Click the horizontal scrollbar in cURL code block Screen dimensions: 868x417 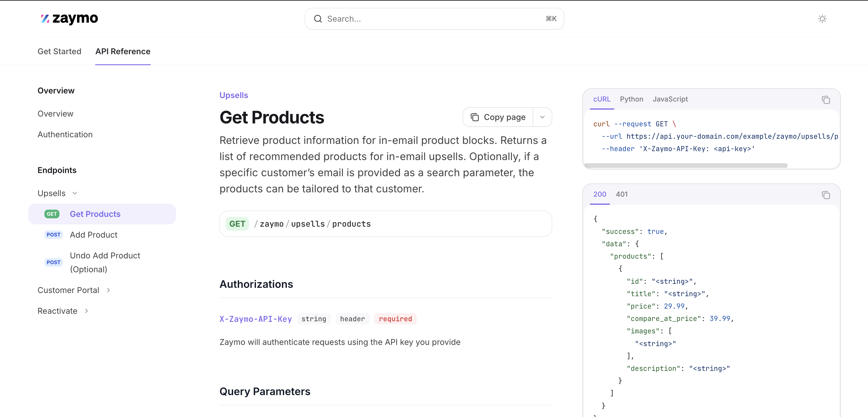coord(686,165)
